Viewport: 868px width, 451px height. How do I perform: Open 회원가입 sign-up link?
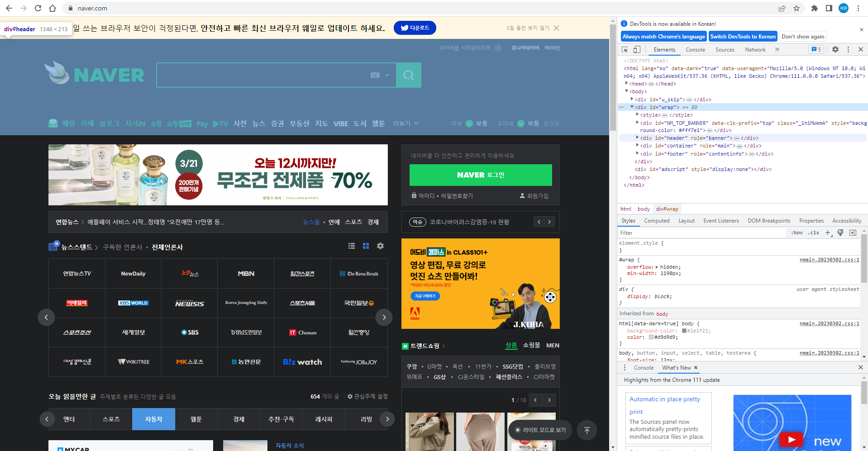[x=534, y=196]
